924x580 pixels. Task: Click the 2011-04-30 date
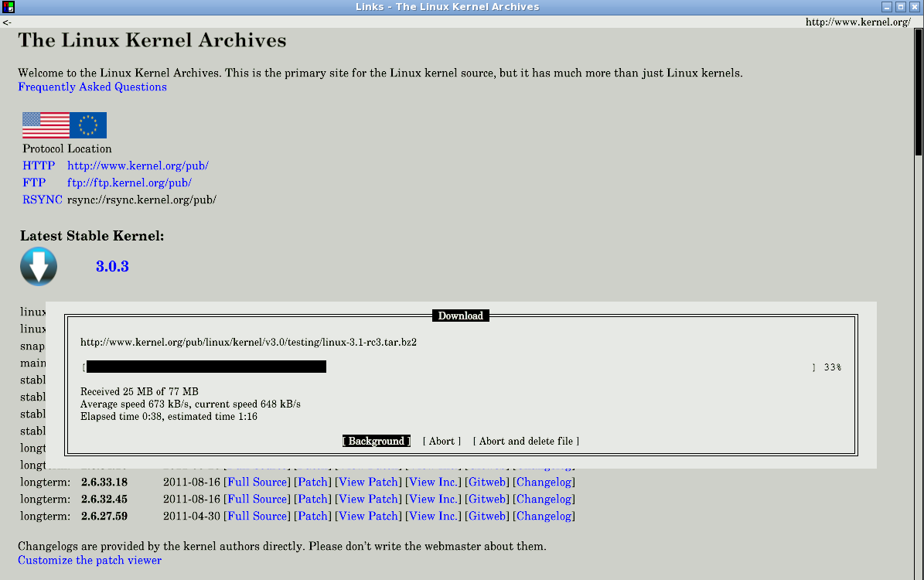[x=192, y=517]
